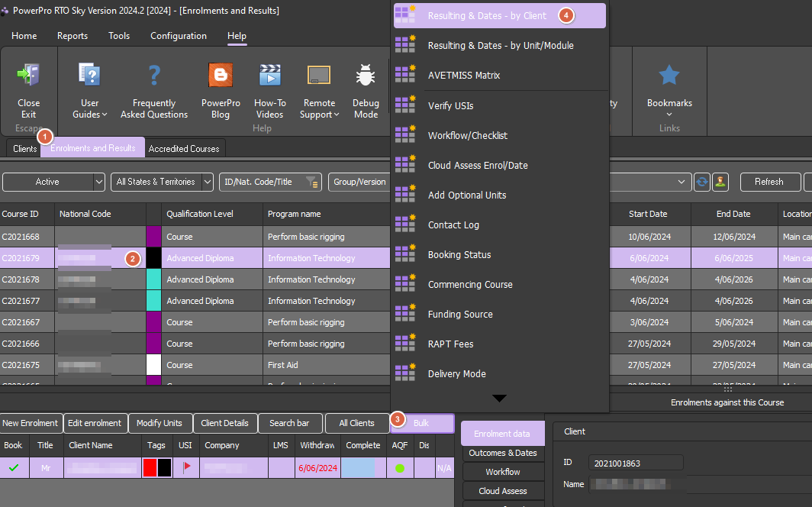The width and height of the screenshot is (812, 507).
Task: Click the black tag swatch in client row
Action: [x=164, y=467]
